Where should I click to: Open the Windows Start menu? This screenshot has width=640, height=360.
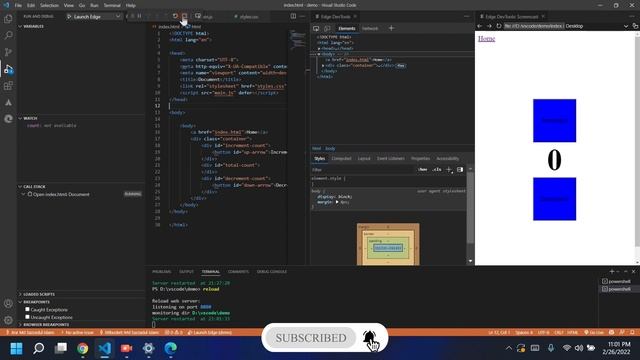(x=16, y=348)
